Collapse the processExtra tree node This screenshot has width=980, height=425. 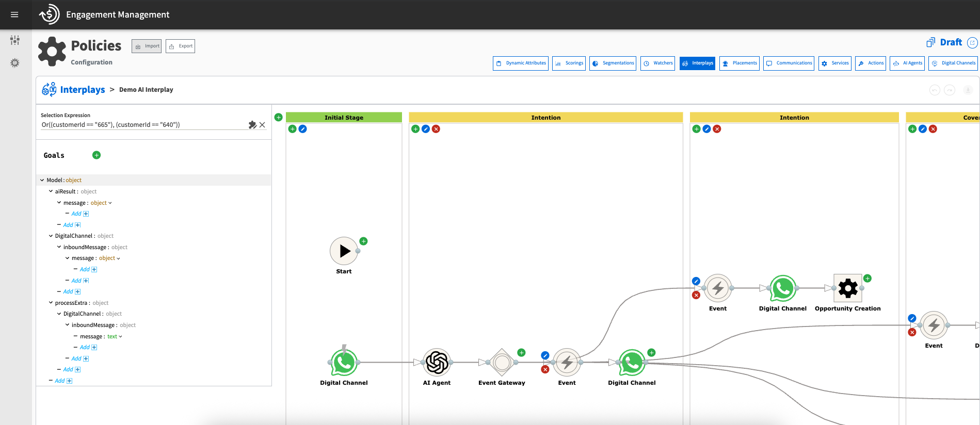pos(51,303)
